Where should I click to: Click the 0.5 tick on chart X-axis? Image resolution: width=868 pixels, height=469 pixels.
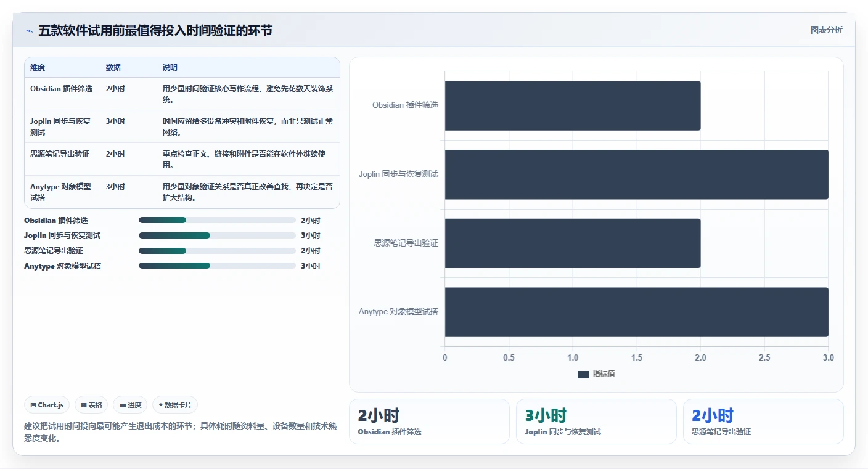point(509,358)
